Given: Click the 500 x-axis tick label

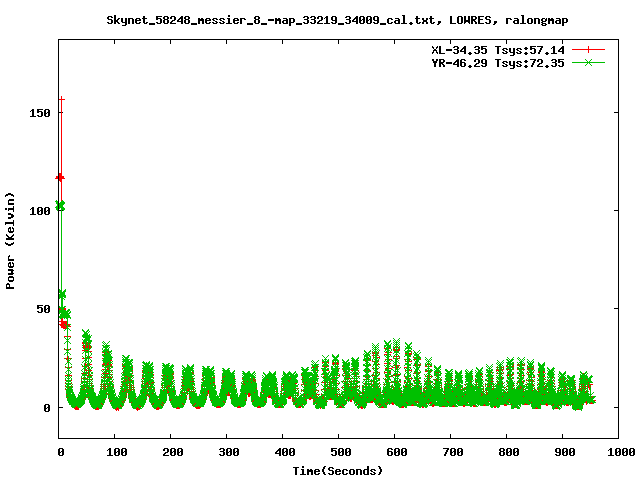Looking at the screenshot, I should 341,452.
